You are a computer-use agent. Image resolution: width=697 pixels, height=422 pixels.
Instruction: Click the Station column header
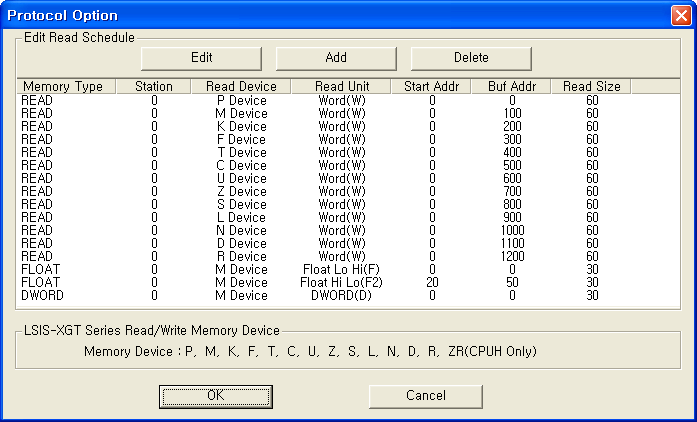[x=154, y=86]
